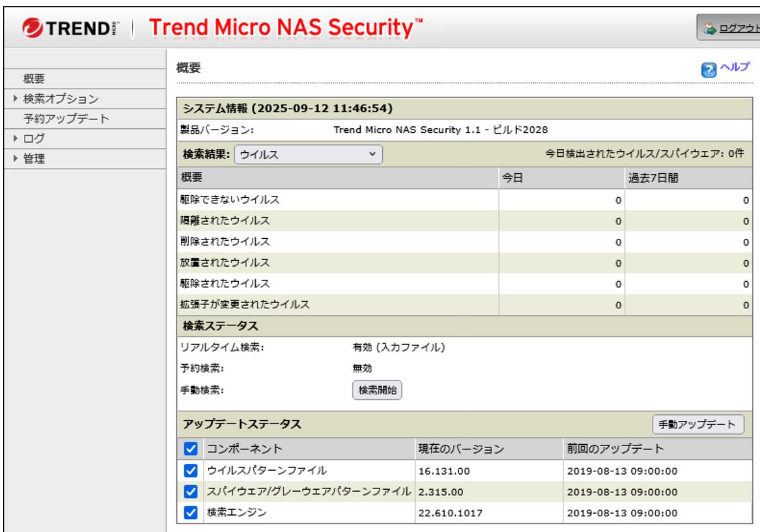This screenshot has height=532, width=760.
Task: Click the 削除されたウイルス row label
Action: 226,241
